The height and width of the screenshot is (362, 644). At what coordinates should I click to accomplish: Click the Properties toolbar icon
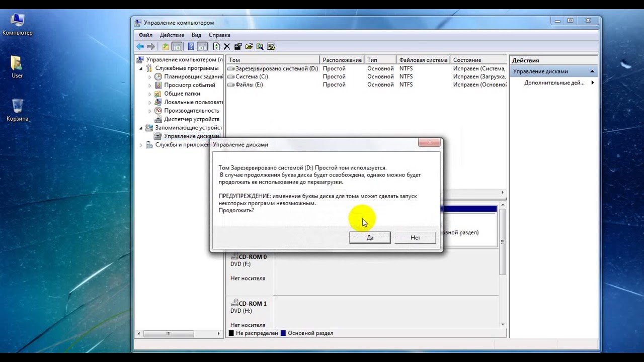coord(238,47)
